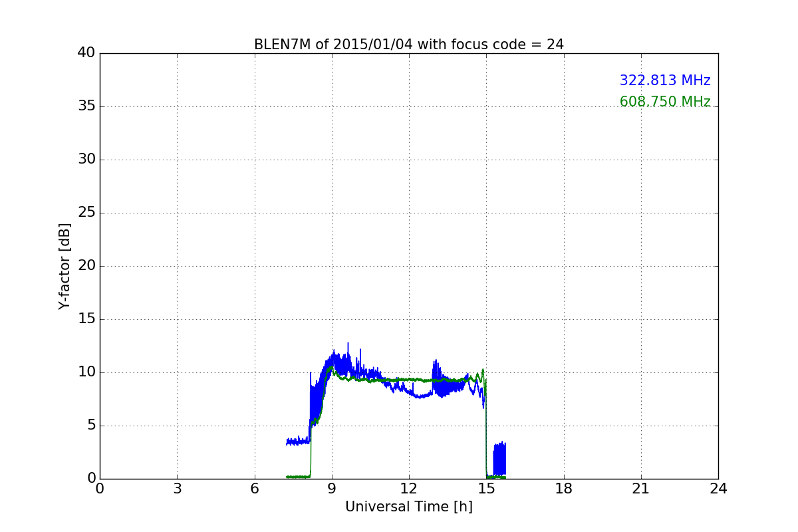Click the y-axis tick label 5

91,426
